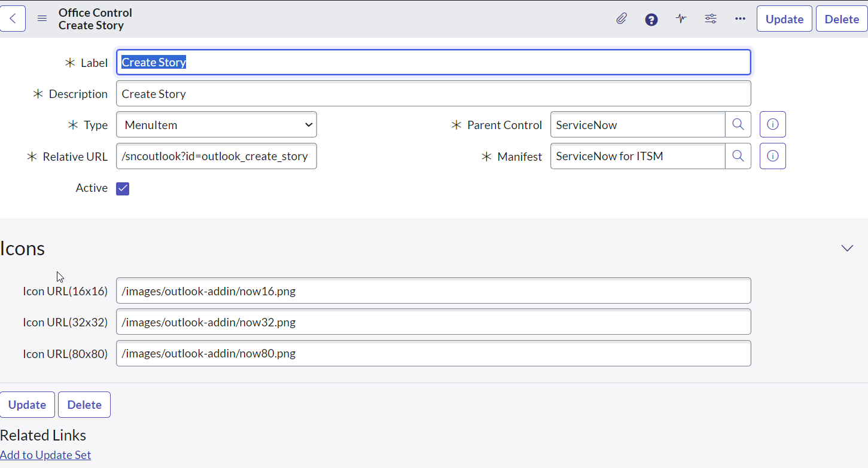Open the Parent Control reference lookup

click(x=738, y=124)
